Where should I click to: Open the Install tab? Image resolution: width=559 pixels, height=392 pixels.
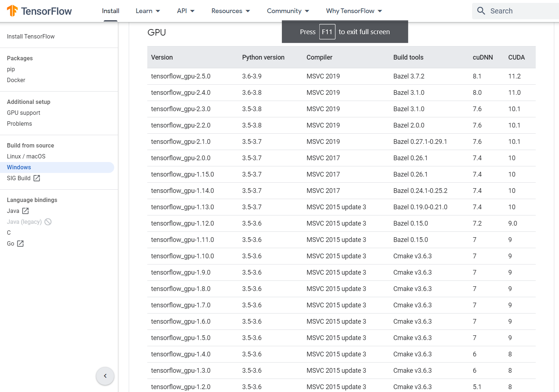[x=111, y=11]
